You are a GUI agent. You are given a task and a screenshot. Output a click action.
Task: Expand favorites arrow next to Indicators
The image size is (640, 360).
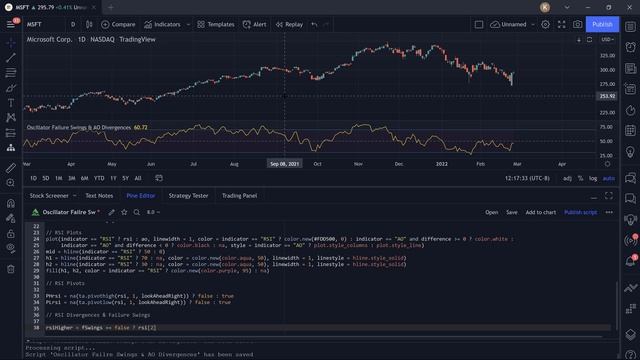[188, 24]
